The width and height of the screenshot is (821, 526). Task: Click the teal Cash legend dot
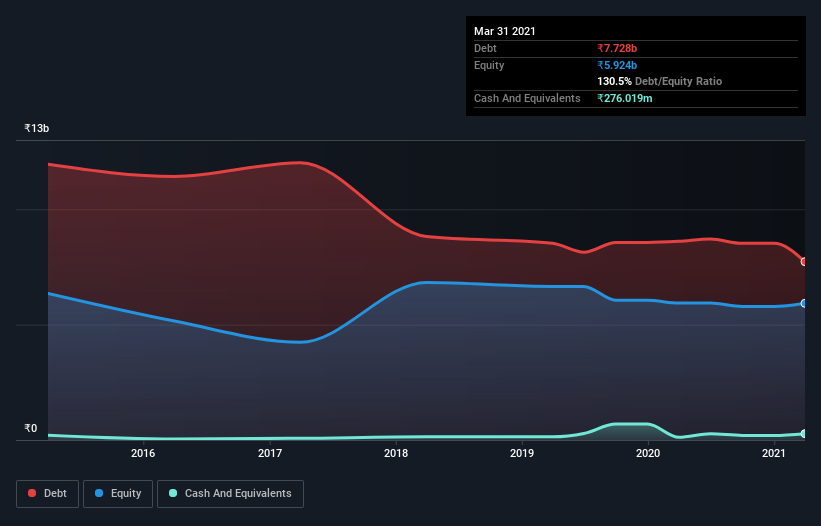pos(173,493)
